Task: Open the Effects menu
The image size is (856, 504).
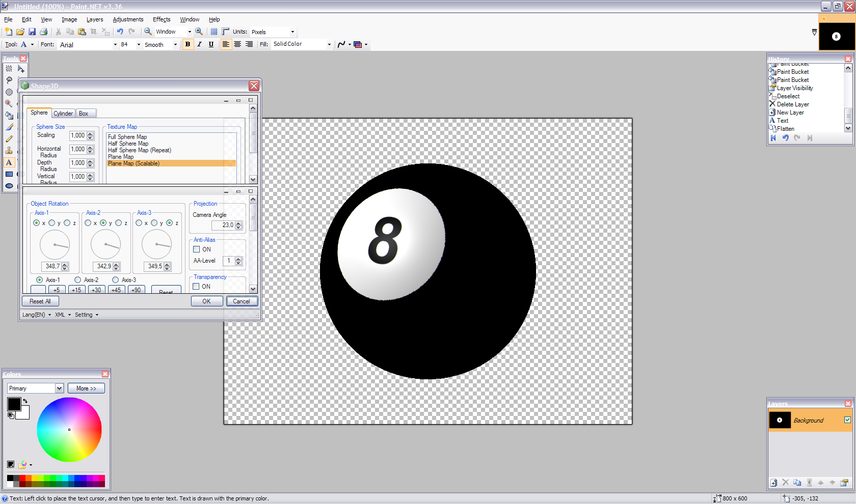Action: [161, 19]
